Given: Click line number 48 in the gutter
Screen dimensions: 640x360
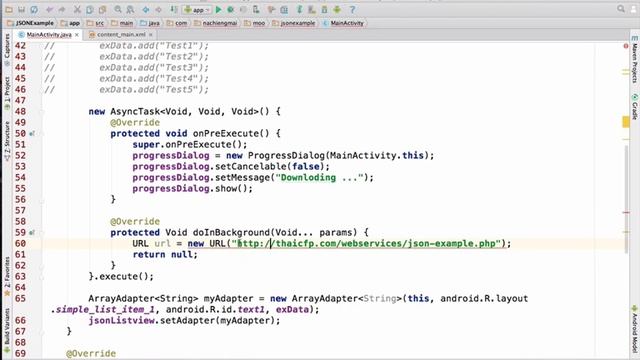Looking at the screenshot, I should (20, 111).
